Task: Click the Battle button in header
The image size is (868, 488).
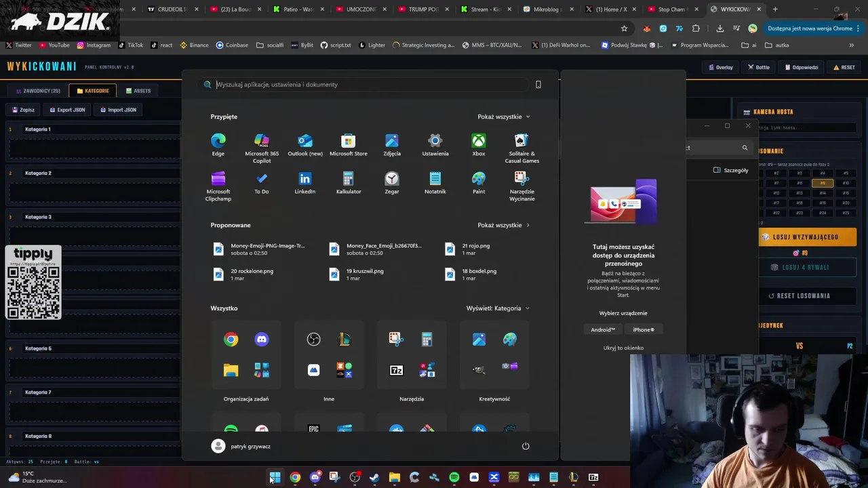Action: click(759, 68)
